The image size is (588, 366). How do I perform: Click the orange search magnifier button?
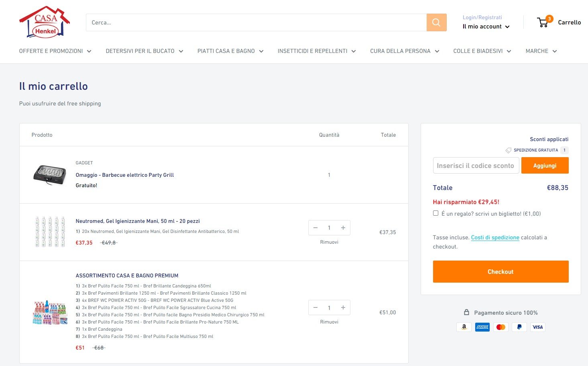[436, 22]
